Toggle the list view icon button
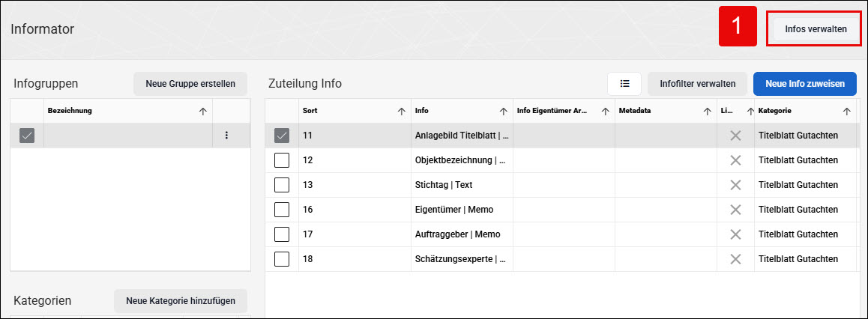Screen dimensions: 868x319 (624, 84)
